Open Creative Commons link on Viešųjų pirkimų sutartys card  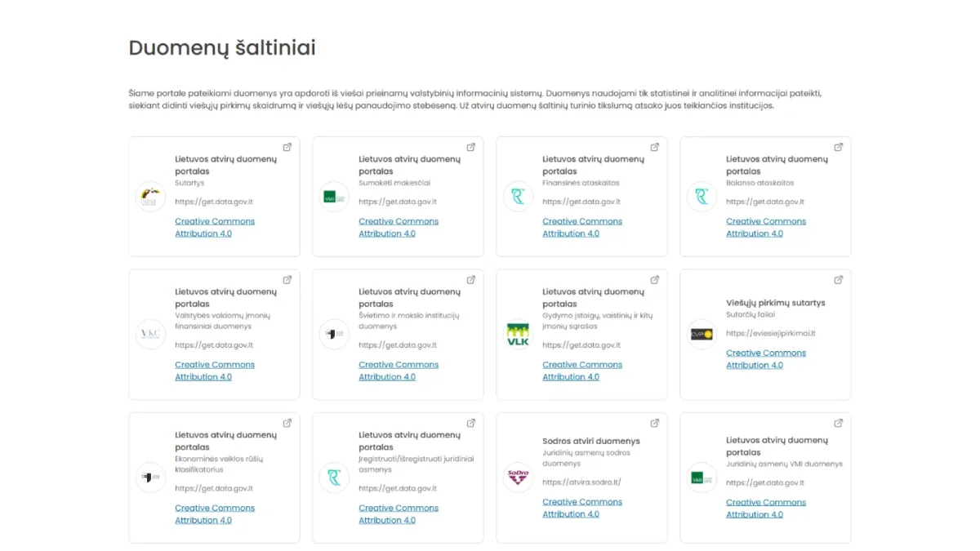coord(765,359)
